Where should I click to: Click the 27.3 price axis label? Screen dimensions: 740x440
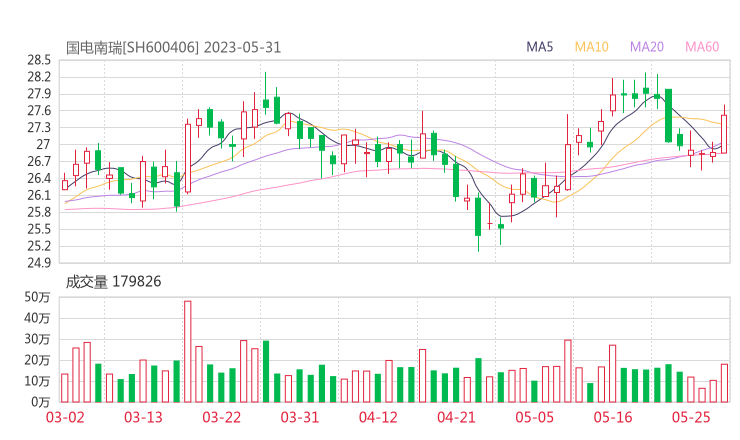click(x=39, y=127)
